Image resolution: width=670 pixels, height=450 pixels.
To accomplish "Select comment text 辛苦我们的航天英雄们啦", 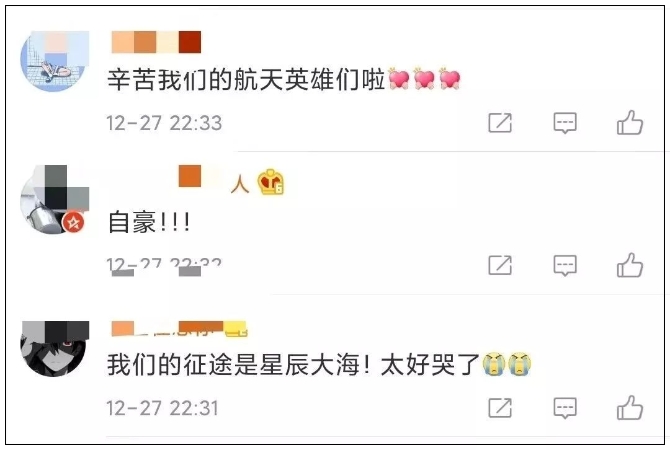I will [247, 79].
